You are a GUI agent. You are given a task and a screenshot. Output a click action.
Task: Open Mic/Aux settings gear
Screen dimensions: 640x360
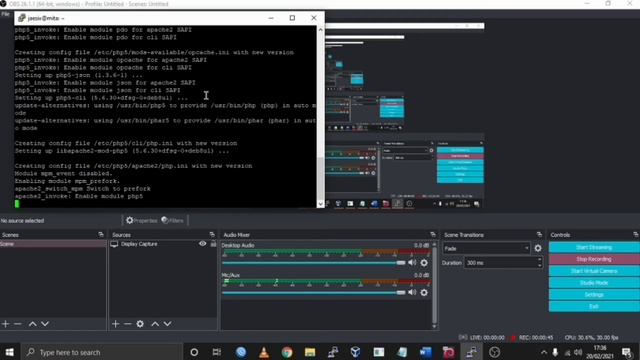[424, 292]
